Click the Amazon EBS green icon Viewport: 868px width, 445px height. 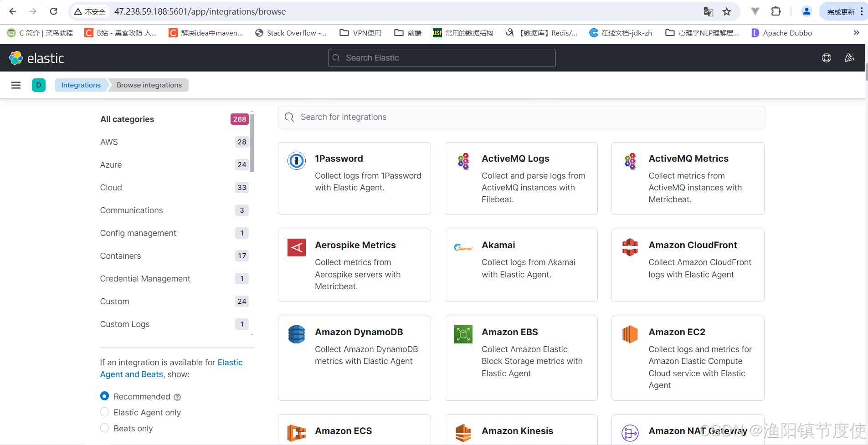click(463, 334)
